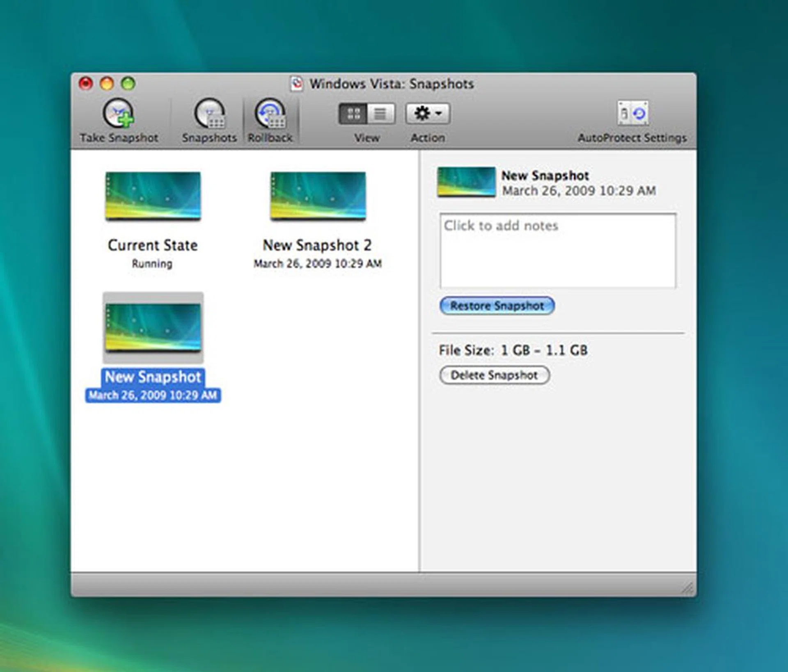Expand the Action menu disclosure arrow
This screenshot has height=672, width=788.
438,114
